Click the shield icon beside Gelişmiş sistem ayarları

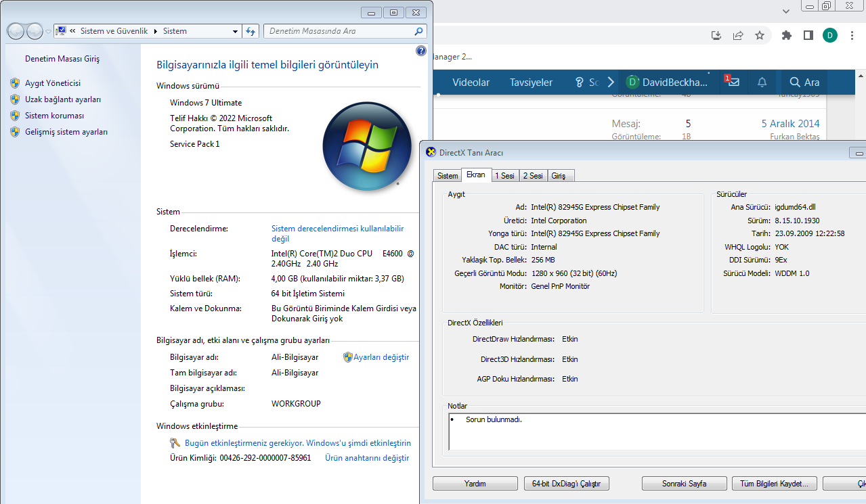tap(15, 132)
